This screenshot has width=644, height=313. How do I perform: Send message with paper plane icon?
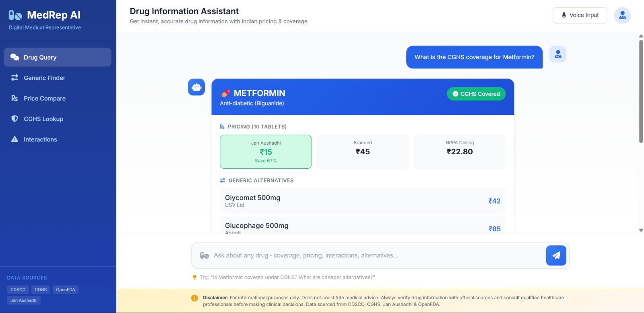[556, 255]
